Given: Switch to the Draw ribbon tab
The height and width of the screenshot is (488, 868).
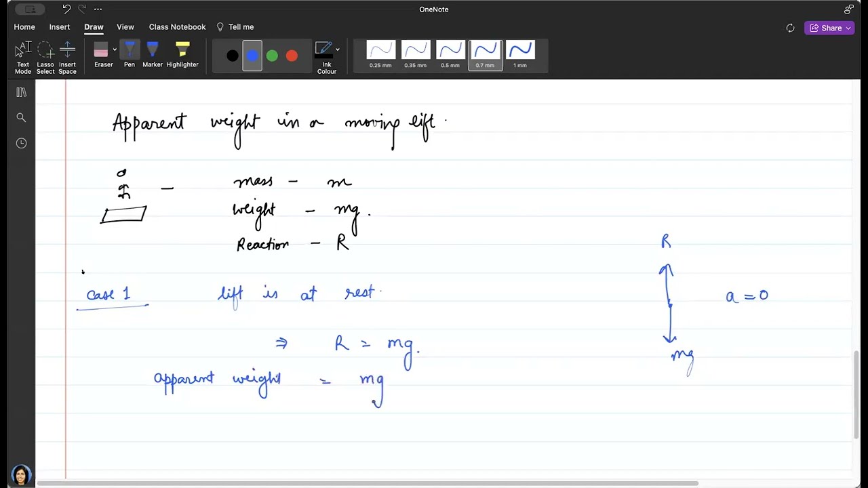Looking at the screenshot, I should coord(94,27).
